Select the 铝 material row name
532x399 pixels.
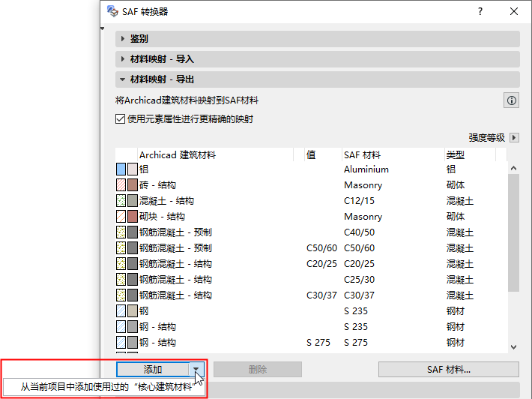(x=144, y=169)
